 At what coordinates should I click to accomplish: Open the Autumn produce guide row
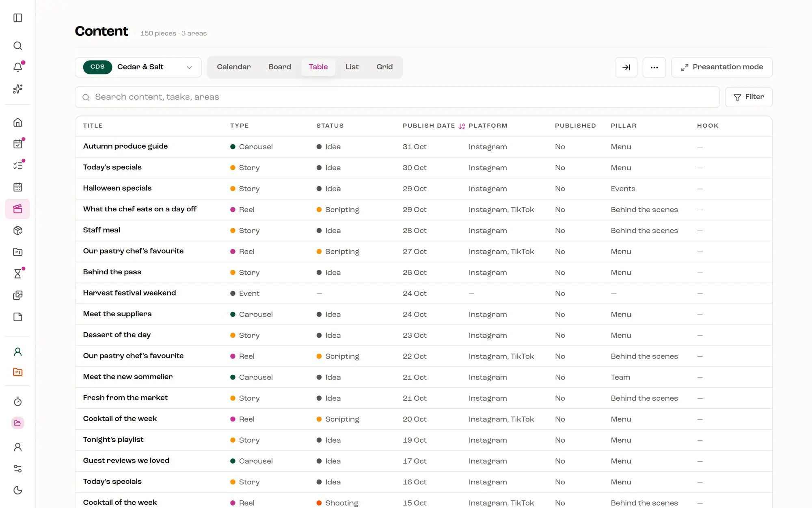[423, 147]
